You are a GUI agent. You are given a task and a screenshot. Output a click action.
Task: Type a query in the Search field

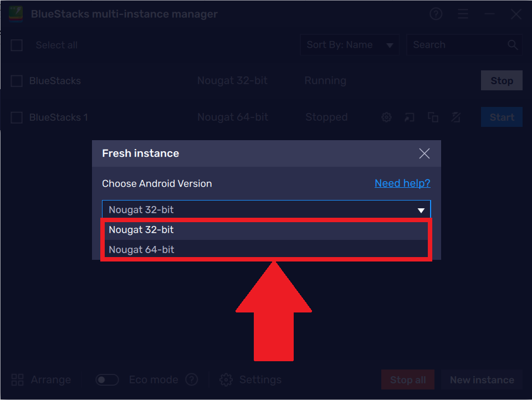[460, 45]
